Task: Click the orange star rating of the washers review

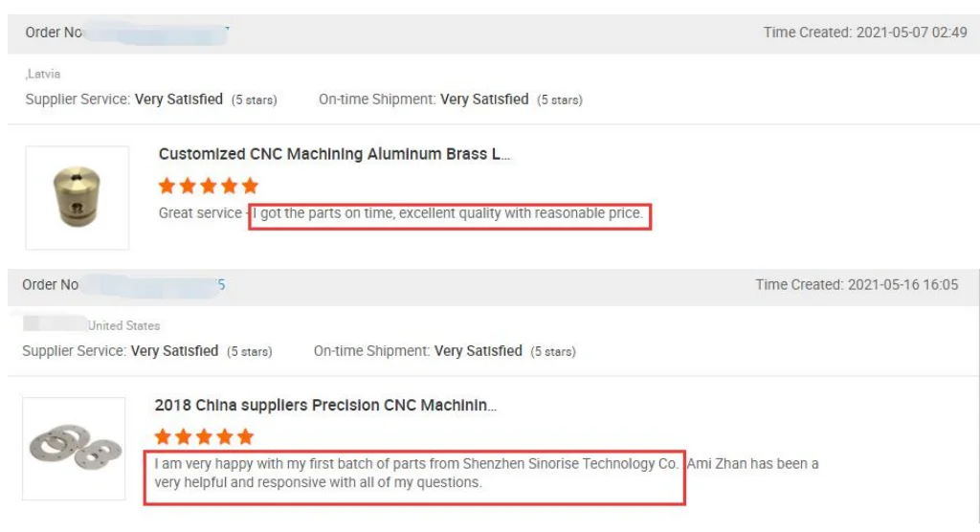Action: point(204,437)
